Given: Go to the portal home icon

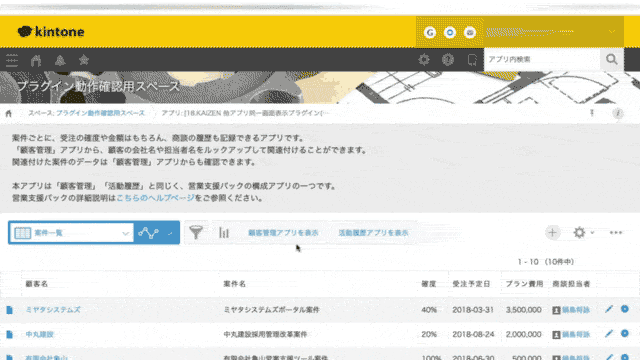Looking at the screenshot, I should [x=36, y=60].
